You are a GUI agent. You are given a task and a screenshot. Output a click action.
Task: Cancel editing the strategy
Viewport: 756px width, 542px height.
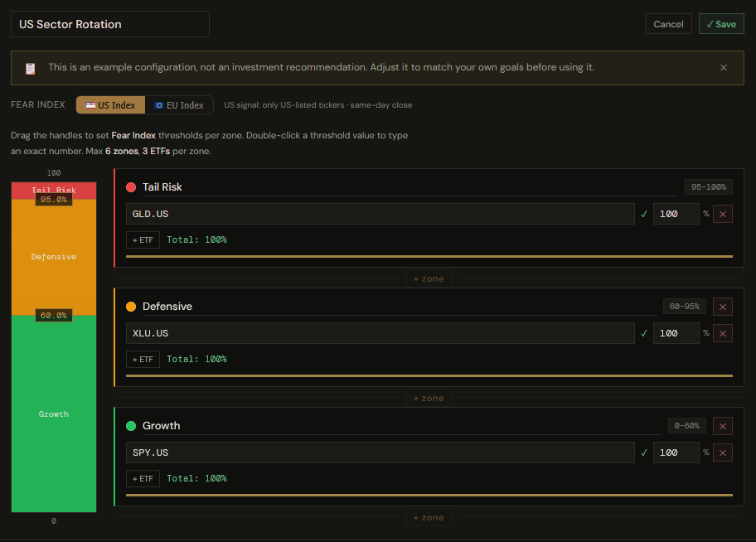[668, 24]
